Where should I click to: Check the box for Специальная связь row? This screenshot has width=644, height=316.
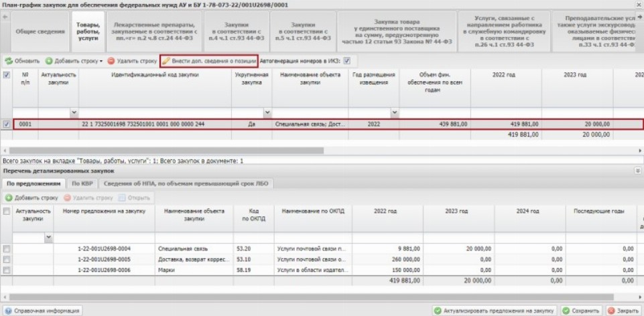tap(7, 249)
